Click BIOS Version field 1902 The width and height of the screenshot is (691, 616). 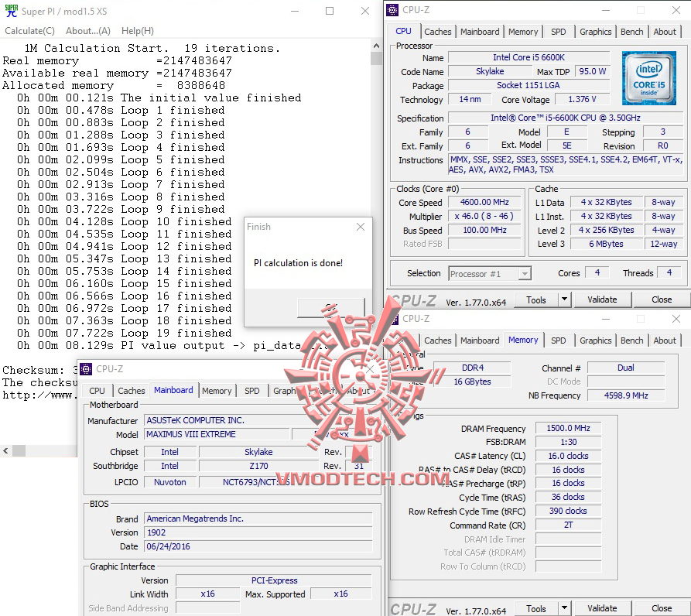258,532
